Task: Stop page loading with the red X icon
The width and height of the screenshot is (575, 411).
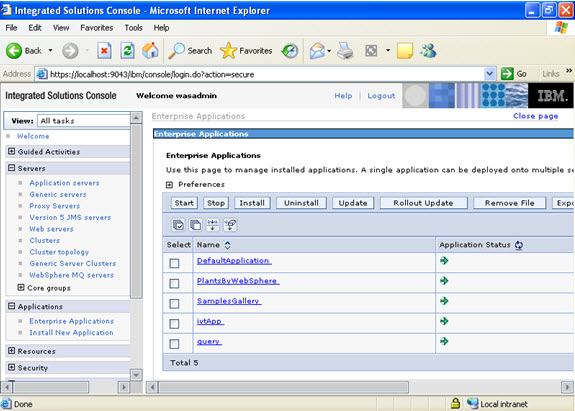Action: pyautogui.click(x=104, y=51)
